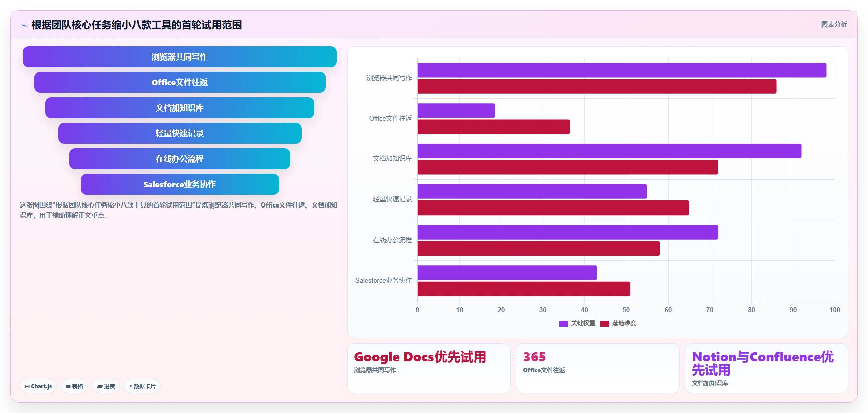Click the 进度 tag at bottom

tap(106, 386)
